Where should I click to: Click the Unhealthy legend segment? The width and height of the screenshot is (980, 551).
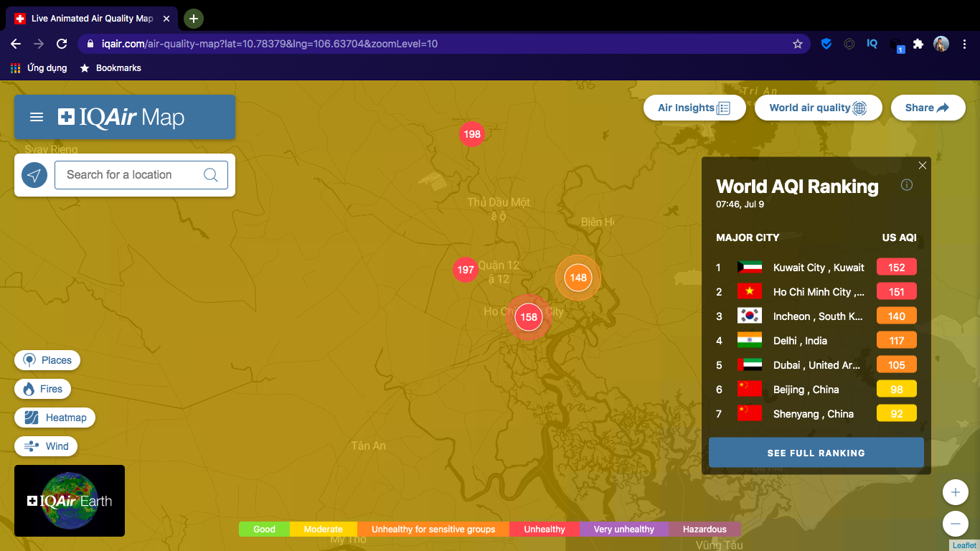click(545, 529)
